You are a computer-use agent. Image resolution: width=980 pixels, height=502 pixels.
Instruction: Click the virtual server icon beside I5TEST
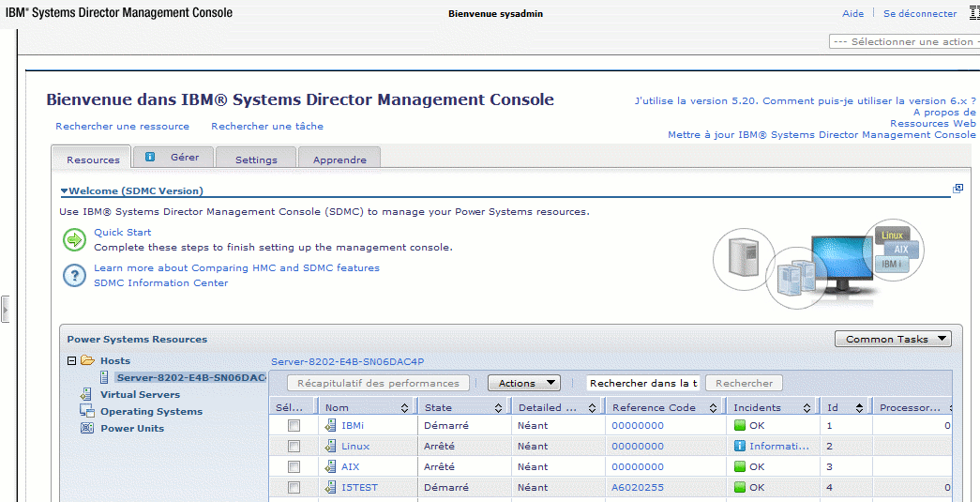point(331,487)
